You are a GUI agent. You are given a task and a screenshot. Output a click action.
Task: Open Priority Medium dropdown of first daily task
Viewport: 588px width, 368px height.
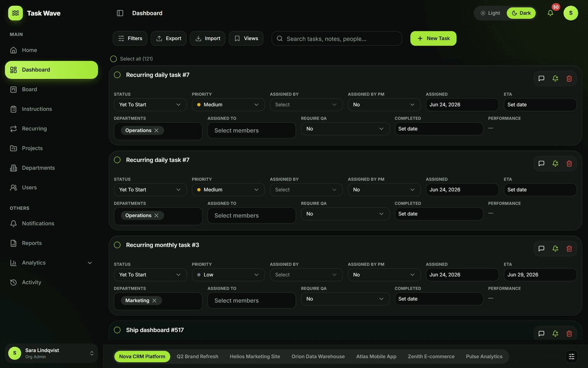228,105
